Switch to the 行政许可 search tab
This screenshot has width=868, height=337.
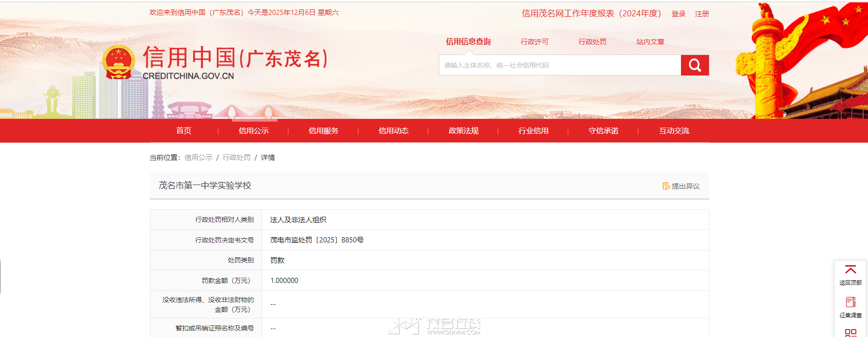tap(535, 42)
